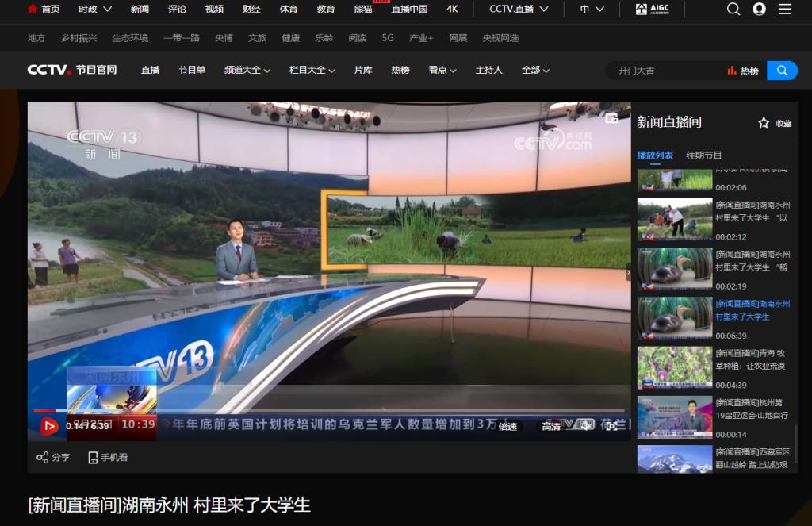The image size is (812, 526).
Task: Enter fullscreen using the player fullscreen icon
Action: point(611,426)
